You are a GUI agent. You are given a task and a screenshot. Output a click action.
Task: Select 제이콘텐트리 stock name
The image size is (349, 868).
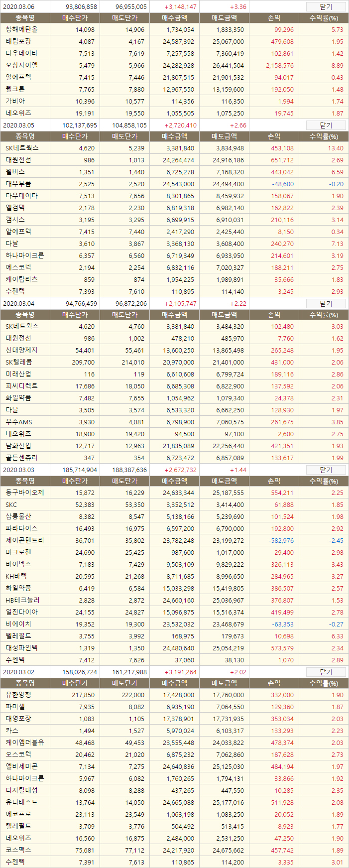(25, 540)
